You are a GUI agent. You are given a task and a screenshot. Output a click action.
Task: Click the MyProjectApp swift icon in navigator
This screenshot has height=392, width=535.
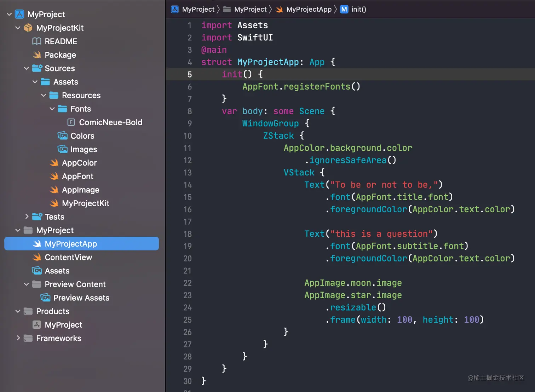(x=37, y=243)
